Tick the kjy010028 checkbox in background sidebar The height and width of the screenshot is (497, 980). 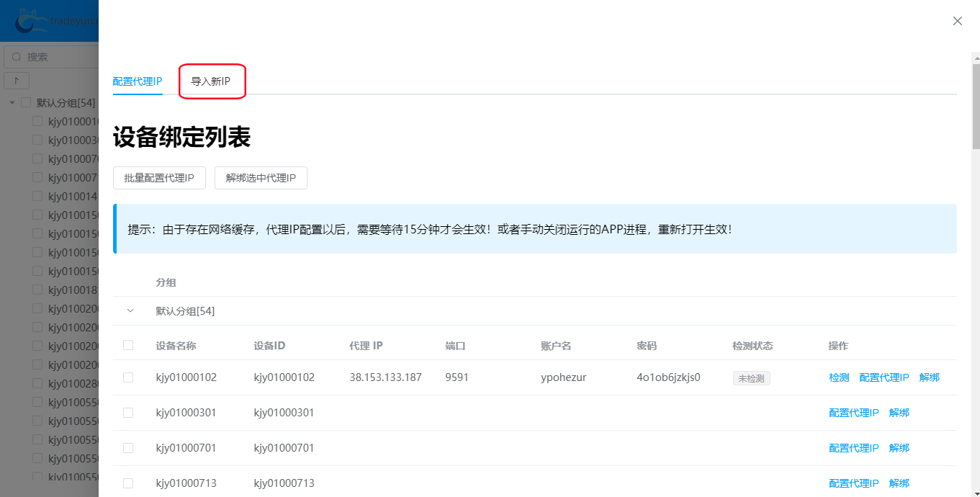(37, 384)
